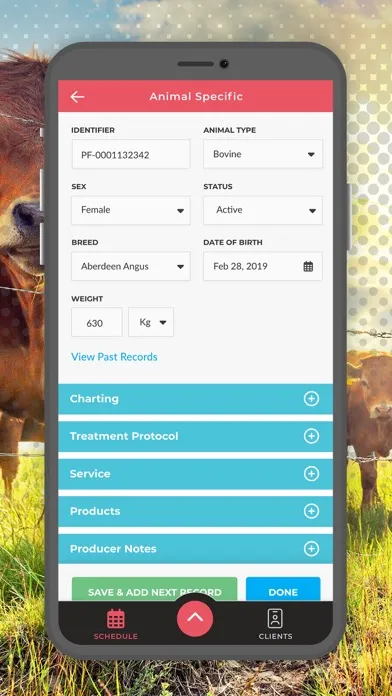This screenshot has width=392, height=696.
Task: Open the Schedule tab in bottom bar
Action: [x=116, y=625]
